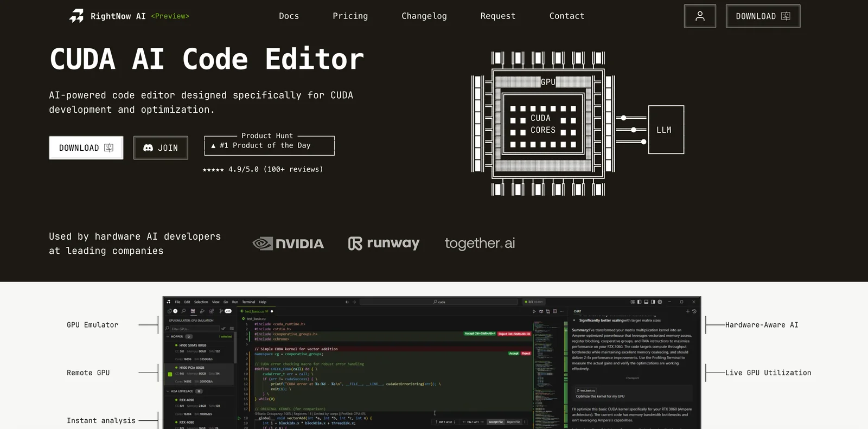
Task: Click the user account icon in header
Action: pyautogui.click(x=700, y=16)
